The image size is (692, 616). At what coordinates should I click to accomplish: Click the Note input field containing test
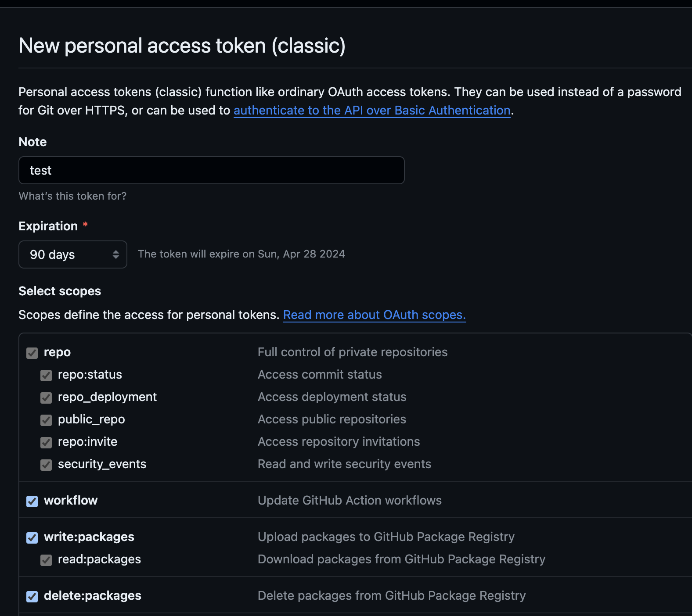coord(212,170)
